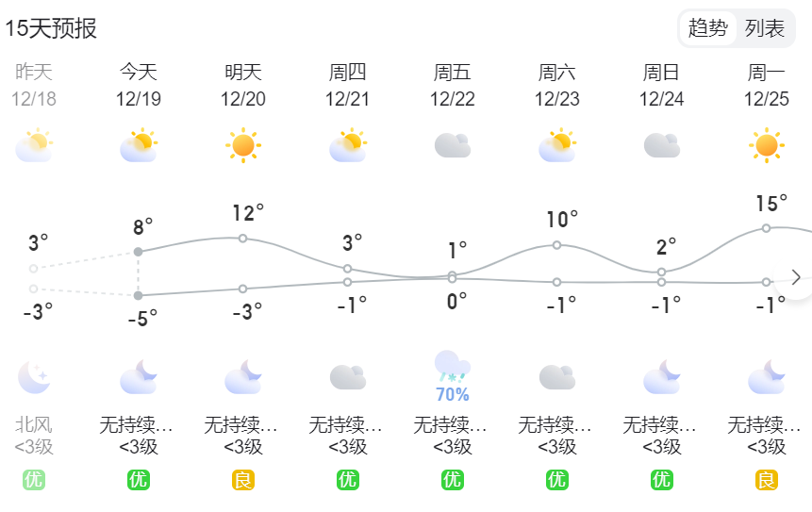Click the sunny icon for 12/20
The height and width of the screenshot is (512, 812).
pos(243,145)
